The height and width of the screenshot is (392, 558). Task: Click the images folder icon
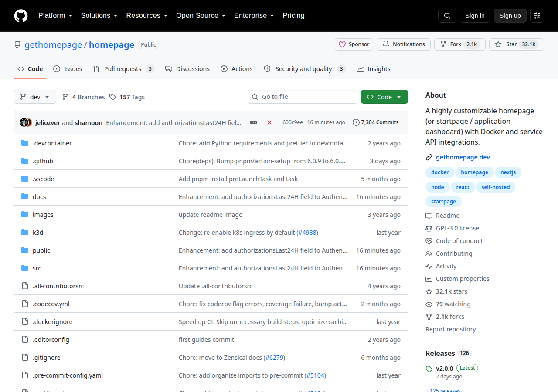(25, 215)
